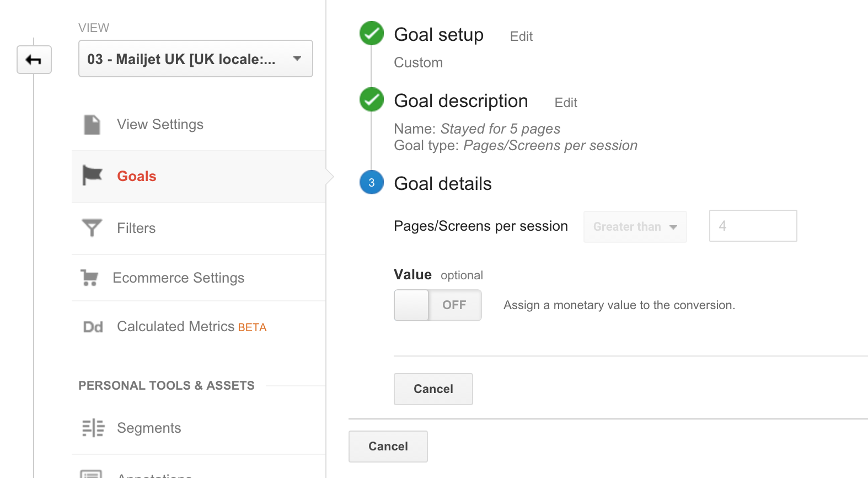The width and height of the screenshot is (868, 478).
Task: Click the blue step 3 circle
Action: point(372,183)
